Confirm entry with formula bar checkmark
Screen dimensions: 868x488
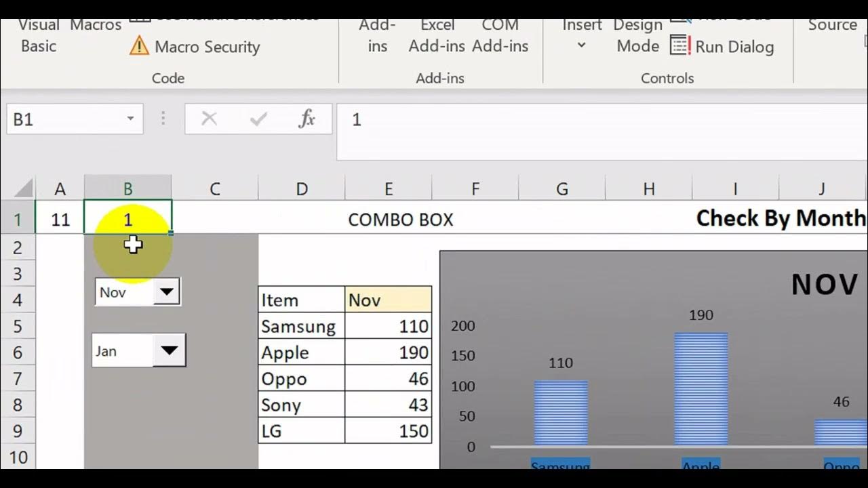coord(258,119)
